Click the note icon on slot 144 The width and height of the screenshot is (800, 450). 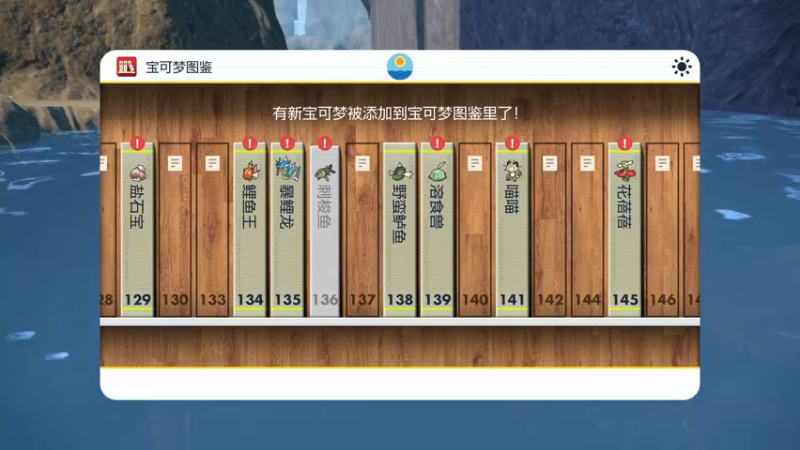click(x=587, y=163)
